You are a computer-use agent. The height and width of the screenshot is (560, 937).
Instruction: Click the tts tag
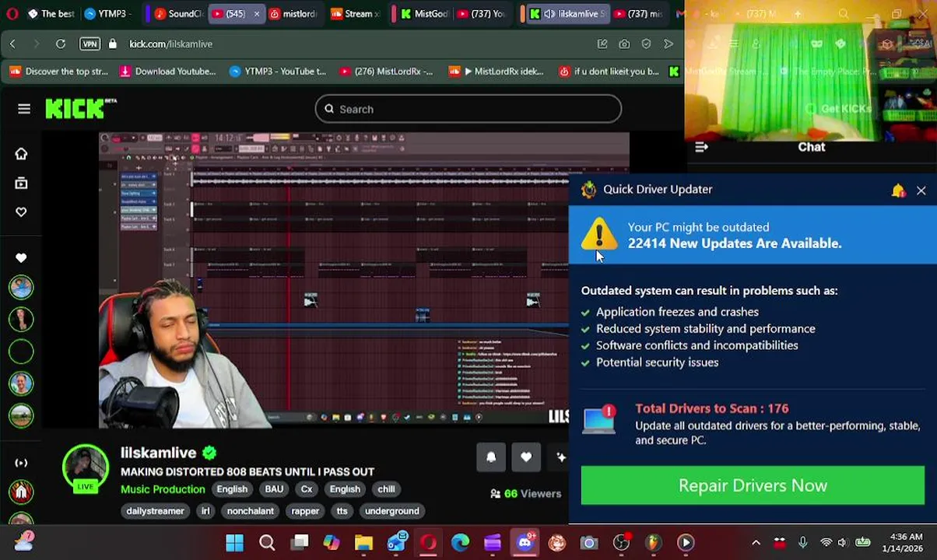click(x=342, y=511)
